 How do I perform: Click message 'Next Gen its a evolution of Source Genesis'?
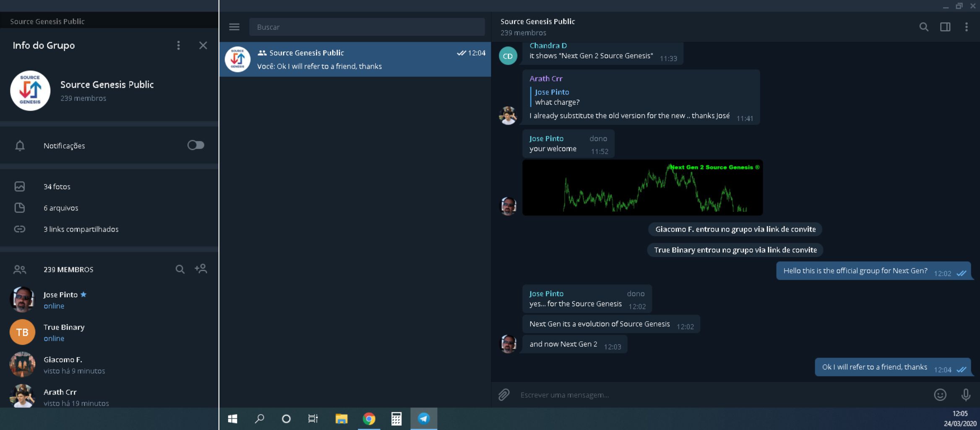(611, 324)
